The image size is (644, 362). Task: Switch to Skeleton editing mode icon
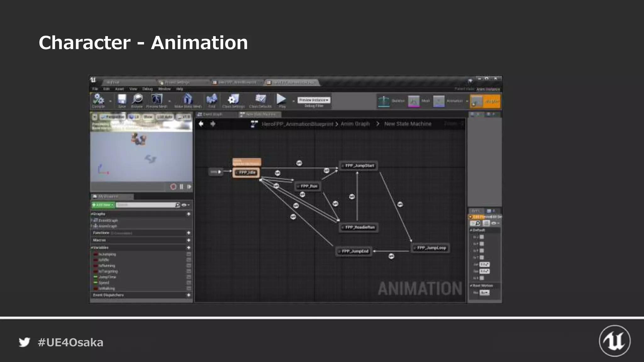pos(384,101)
